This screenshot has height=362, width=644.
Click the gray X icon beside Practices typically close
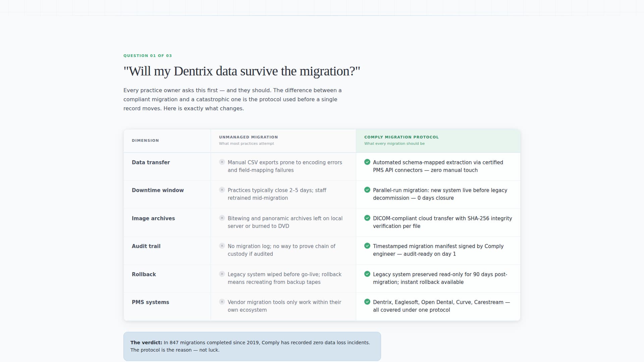[x=222, y=190]
